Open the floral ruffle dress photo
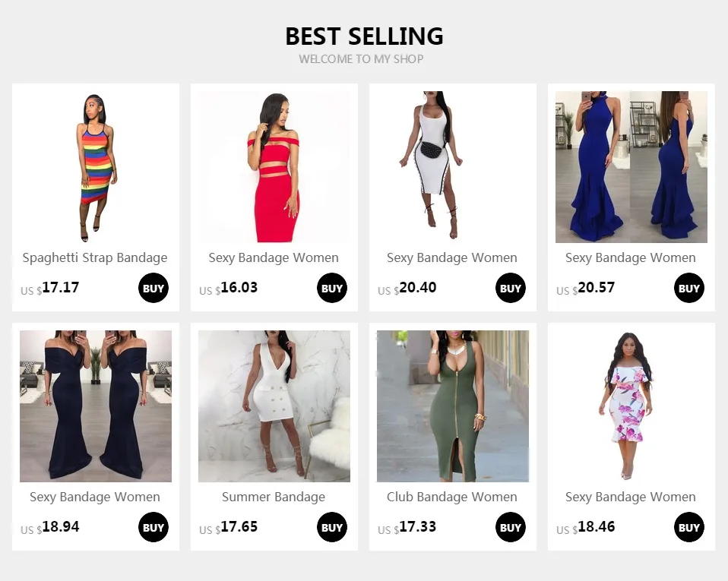This screenshot has height=581, width=728. click(x=631, y=406)
